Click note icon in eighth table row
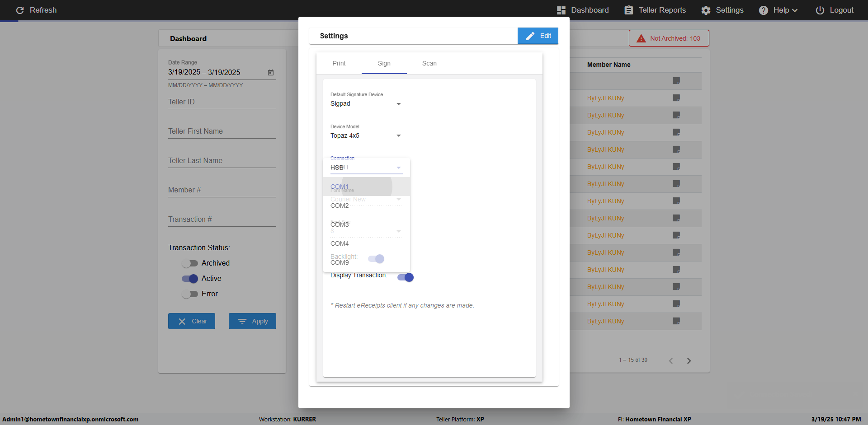 tap(676, 201)
